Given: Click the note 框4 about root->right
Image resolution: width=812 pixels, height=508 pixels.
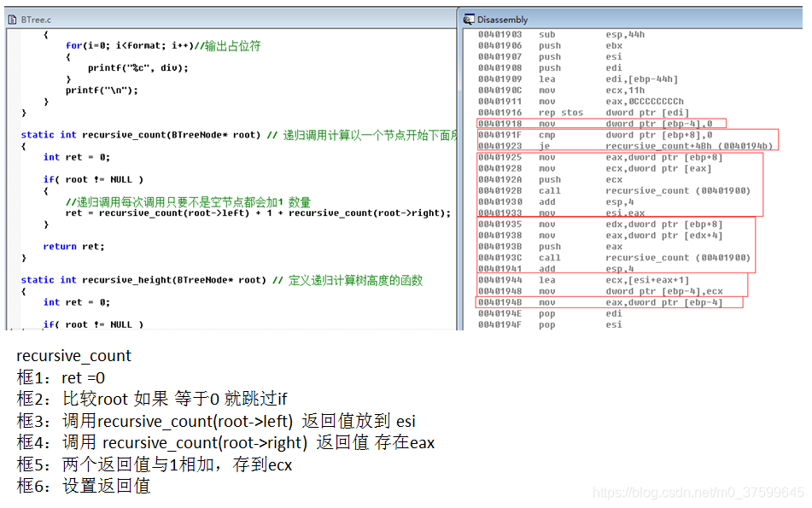Looking at the screenshot, I should tap(225, 443).
